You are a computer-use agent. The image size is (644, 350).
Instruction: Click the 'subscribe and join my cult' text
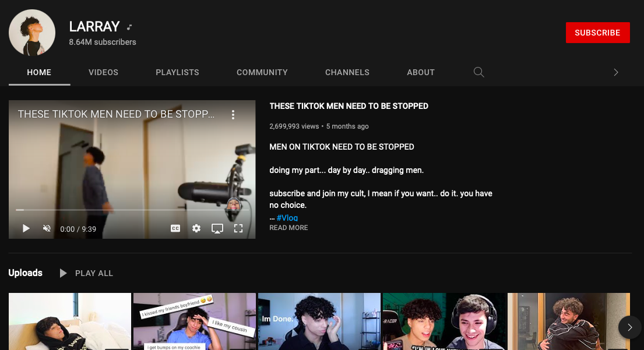381,199
